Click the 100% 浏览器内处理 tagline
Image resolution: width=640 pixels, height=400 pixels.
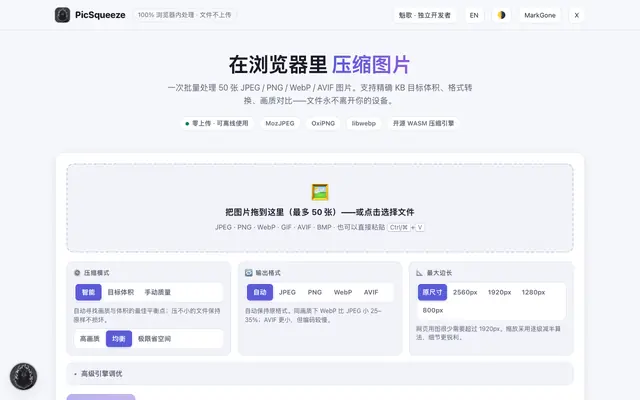pos(184,15)
